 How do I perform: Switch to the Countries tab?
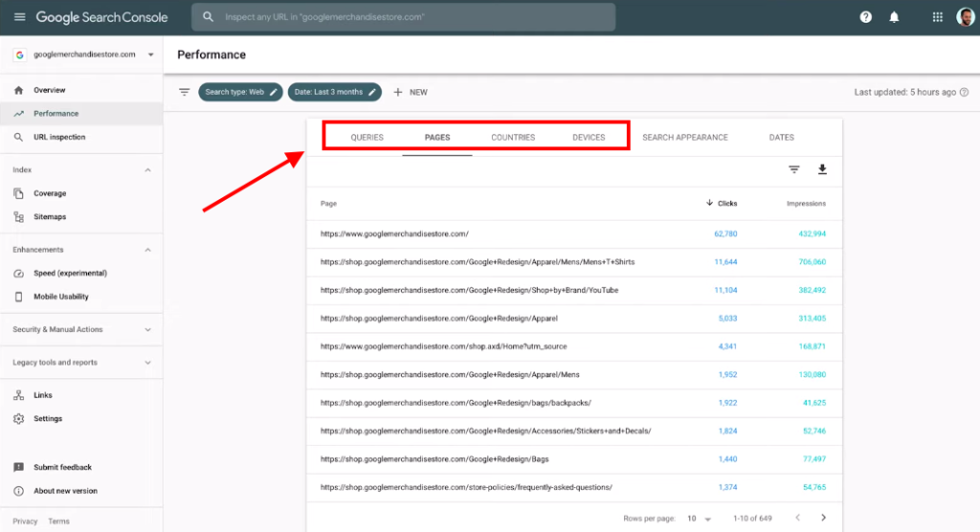point(513,138)
